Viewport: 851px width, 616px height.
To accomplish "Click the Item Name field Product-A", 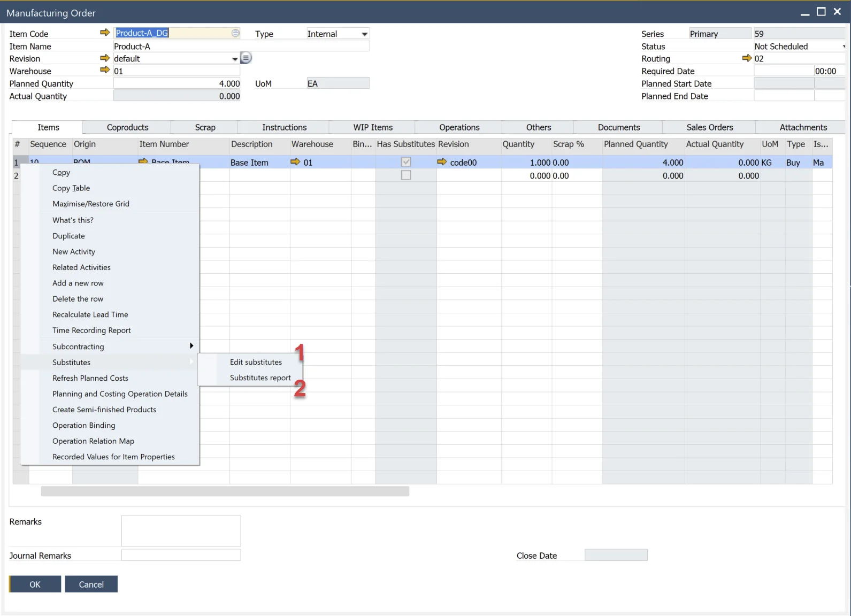I will [x=241, y=47].
